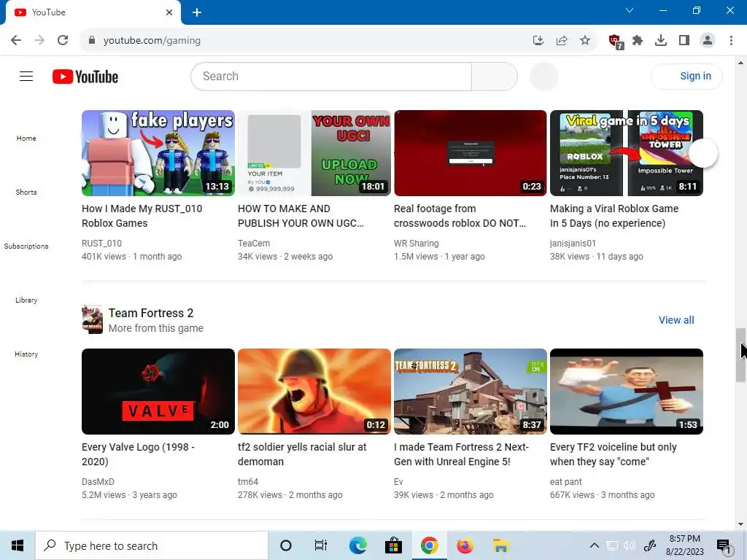The height and width of the screenshot is (560, 747).
Task: Open the TF2 voiceline video thumbnail
Action: tap(627, 392)
